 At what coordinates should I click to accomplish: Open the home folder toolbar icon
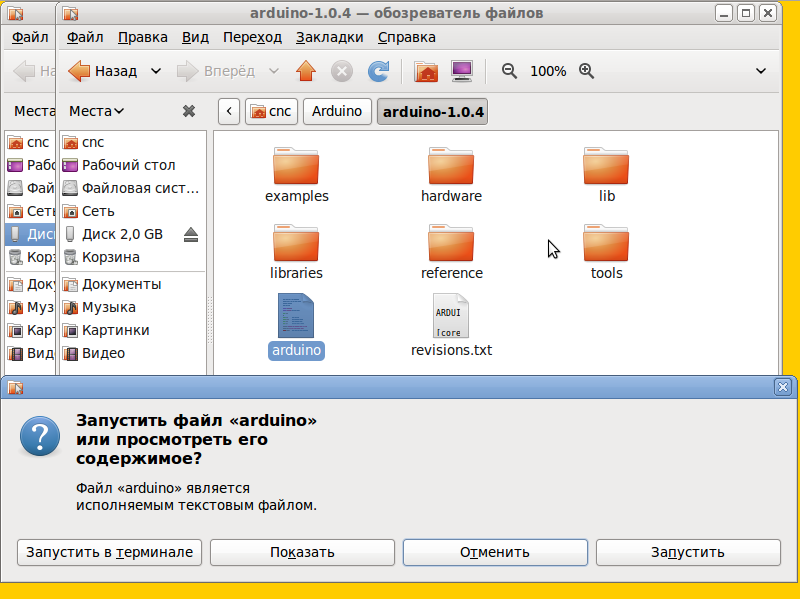click(x=426, y=71)
